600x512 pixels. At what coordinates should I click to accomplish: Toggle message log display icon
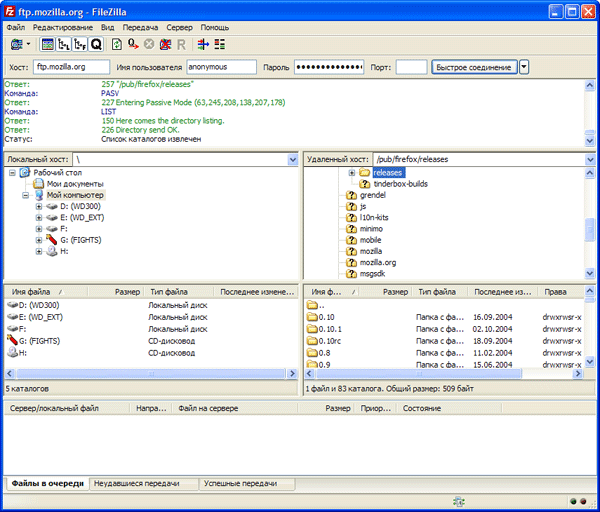point(48,44)
